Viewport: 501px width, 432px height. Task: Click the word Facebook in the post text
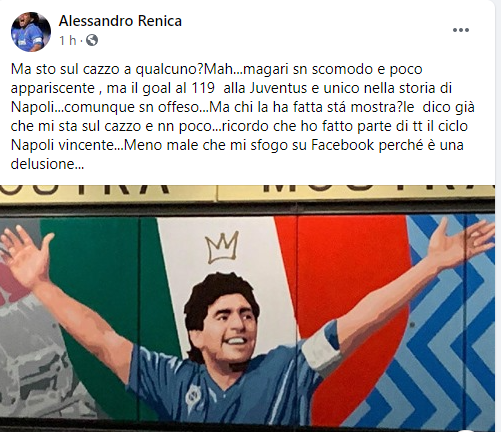[342, 146]
